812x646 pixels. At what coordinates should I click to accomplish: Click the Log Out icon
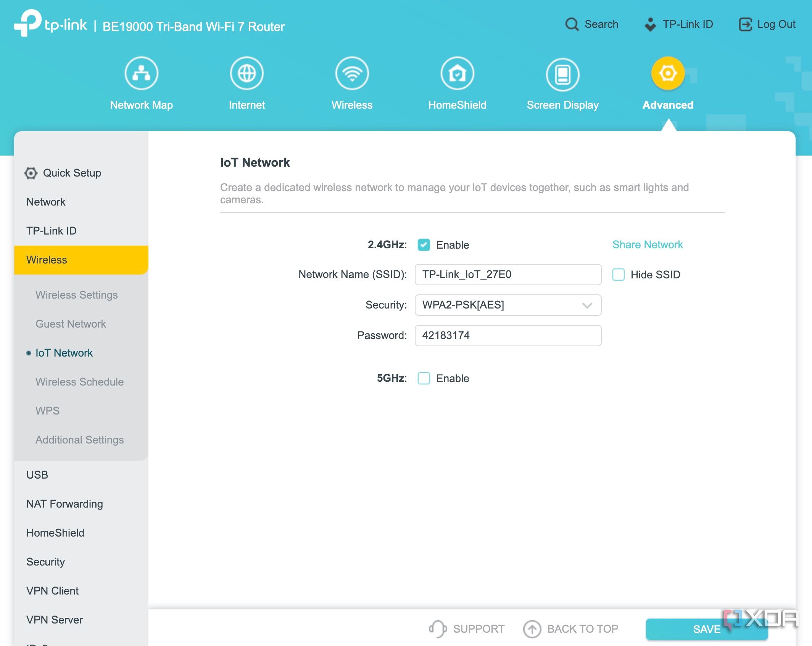click(x=745, y=24)
